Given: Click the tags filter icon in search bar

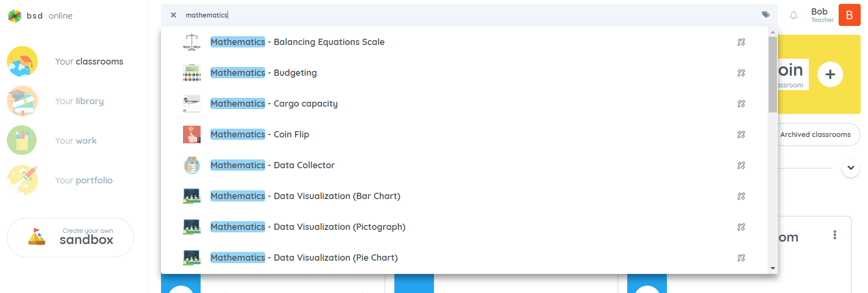Looking at the screenshot, I should coord(766,15).
